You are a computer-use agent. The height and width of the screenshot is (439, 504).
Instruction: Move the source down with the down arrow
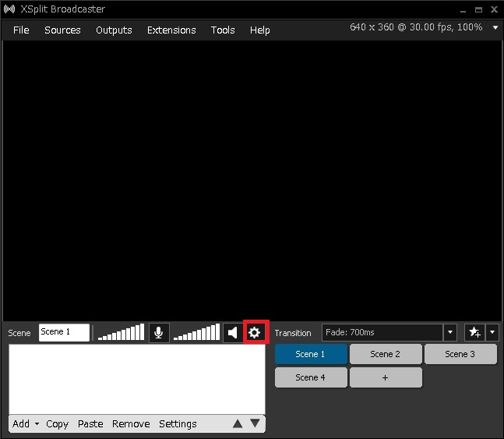click(x=256, y=423)
